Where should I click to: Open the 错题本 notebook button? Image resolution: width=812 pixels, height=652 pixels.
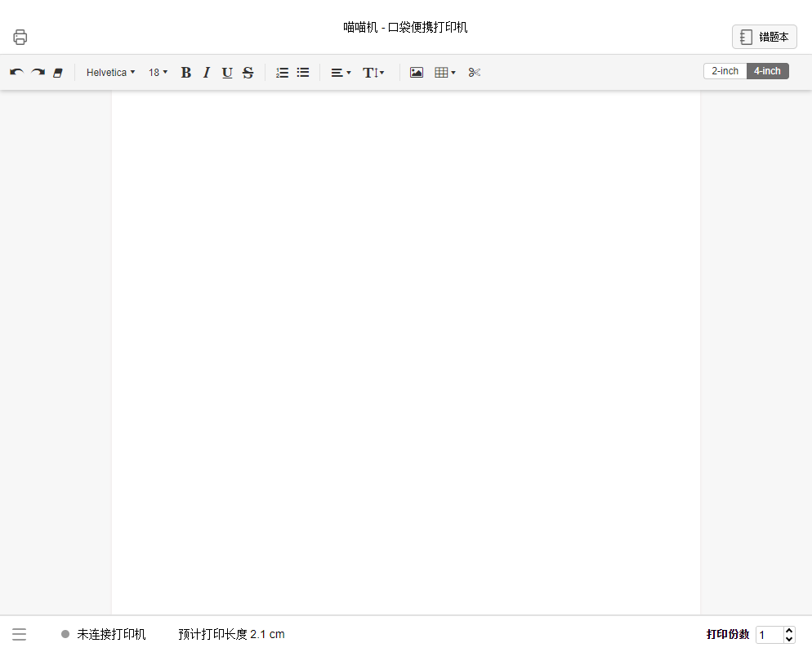click(x=765, y=38)
